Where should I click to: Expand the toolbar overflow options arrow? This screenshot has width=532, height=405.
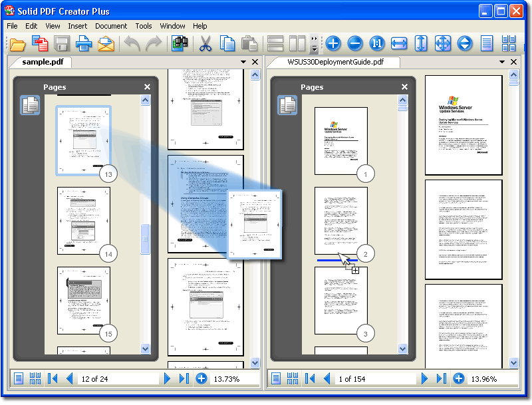tap(315, 45)
